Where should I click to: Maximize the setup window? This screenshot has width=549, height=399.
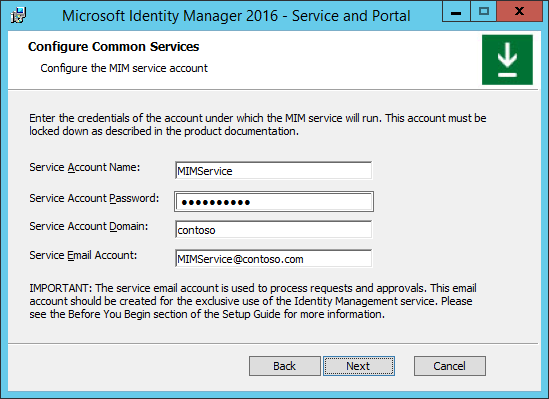coord(484,11)
